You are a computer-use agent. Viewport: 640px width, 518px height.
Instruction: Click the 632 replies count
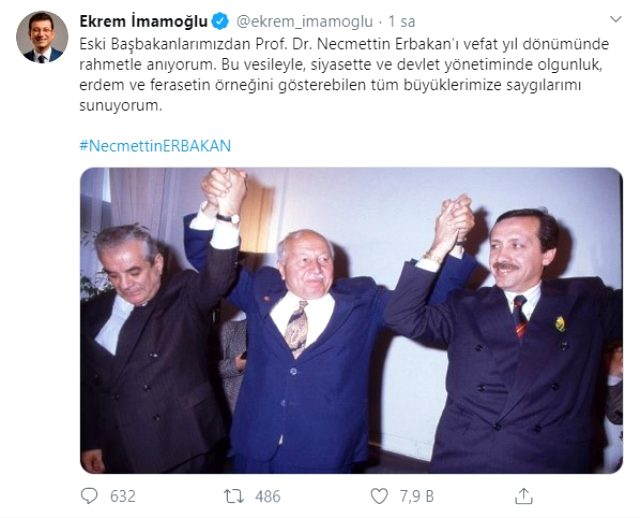point(122,496)
